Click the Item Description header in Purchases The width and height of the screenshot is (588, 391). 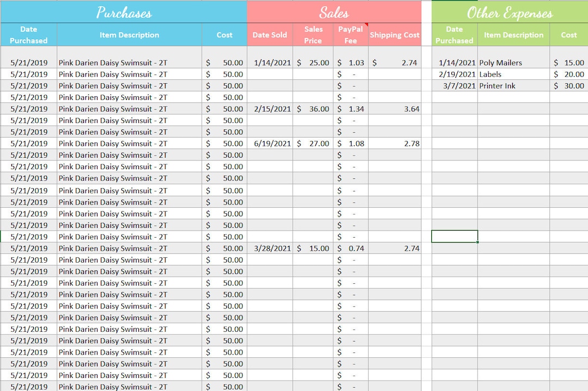pyautogui.click(x=130, y=34)
